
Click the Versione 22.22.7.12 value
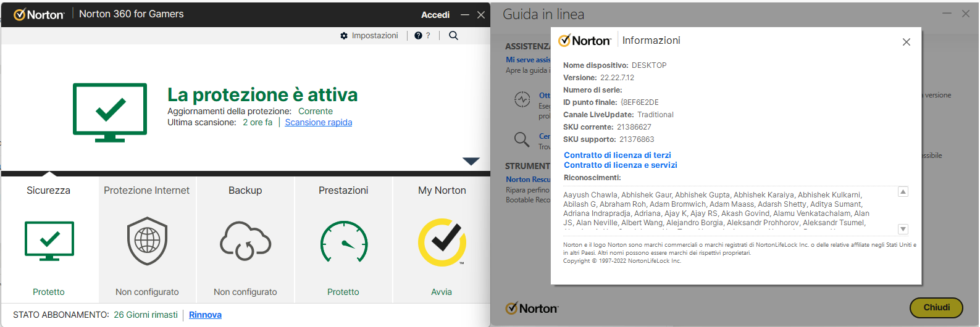pos(617,78)
